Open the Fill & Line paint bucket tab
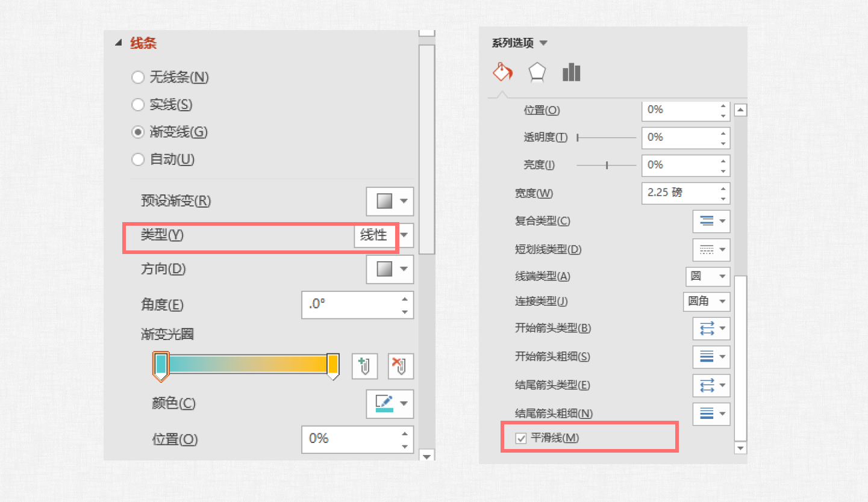The image size is (868, 502). [502, 73]
